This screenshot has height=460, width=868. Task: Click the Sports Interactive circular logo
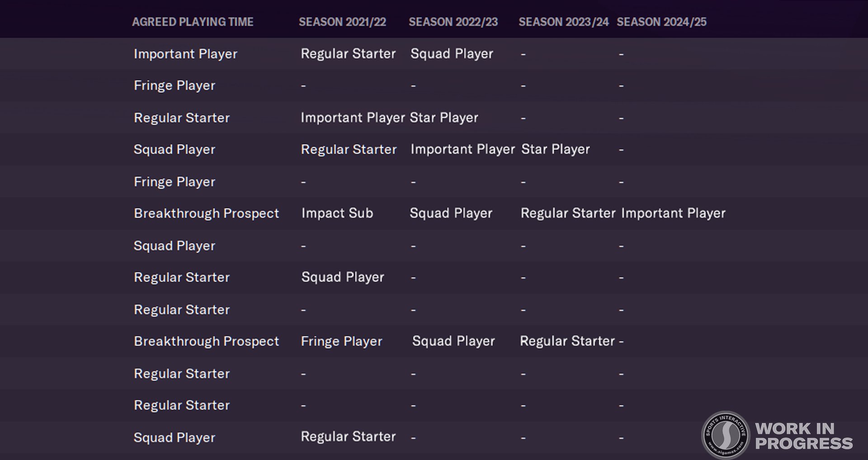click(x=725, y=435)
